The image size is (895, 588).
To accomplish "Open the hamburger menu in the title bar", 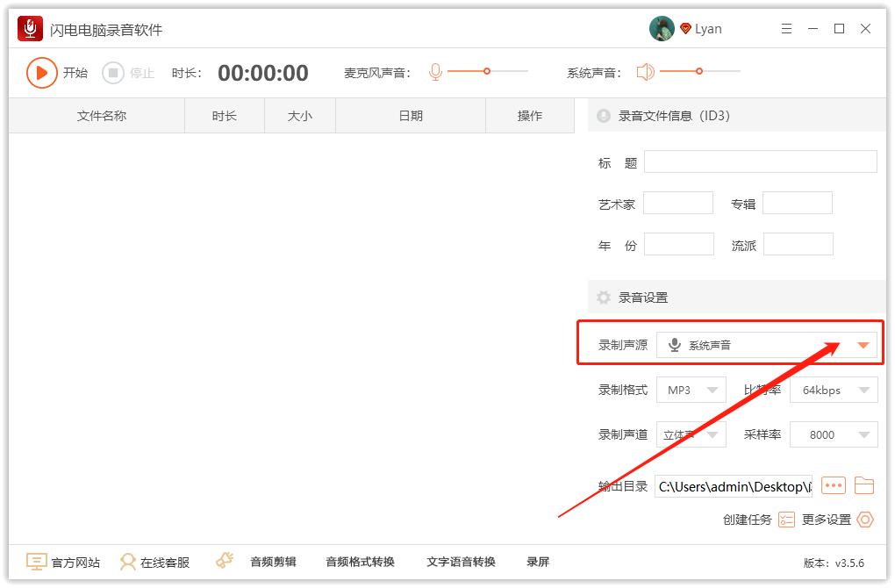I will click(786, 29).
